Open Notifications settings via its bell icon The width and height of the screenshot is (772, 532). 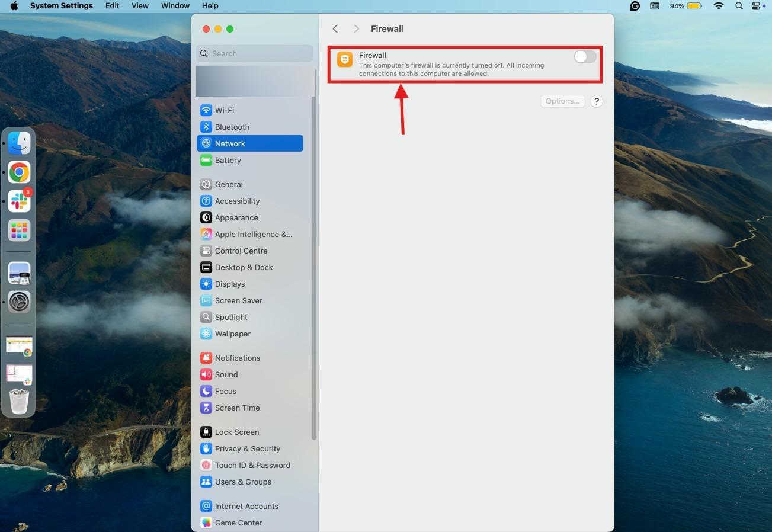pyautogui.click(x=206, y=358)
